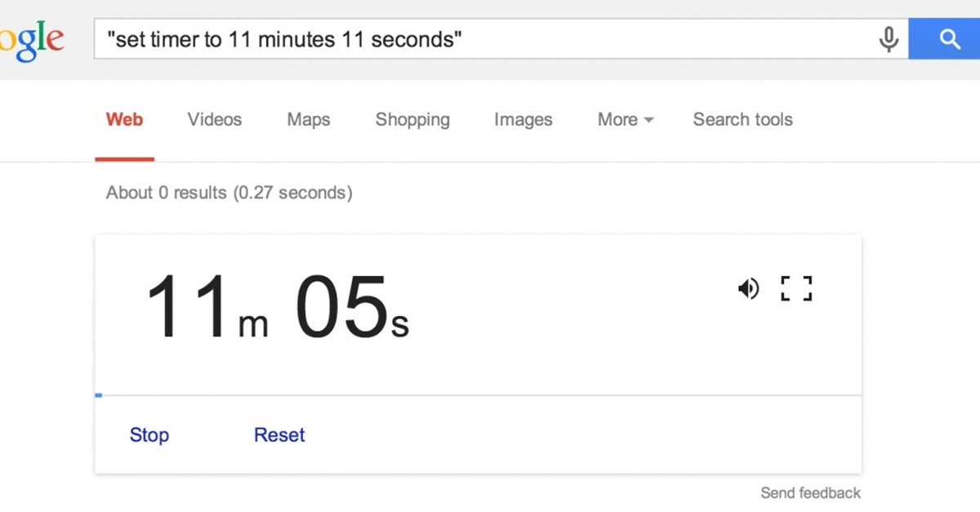Go to the Maps tab
Screen dimensions: 980x512
[x=309, y=120]
